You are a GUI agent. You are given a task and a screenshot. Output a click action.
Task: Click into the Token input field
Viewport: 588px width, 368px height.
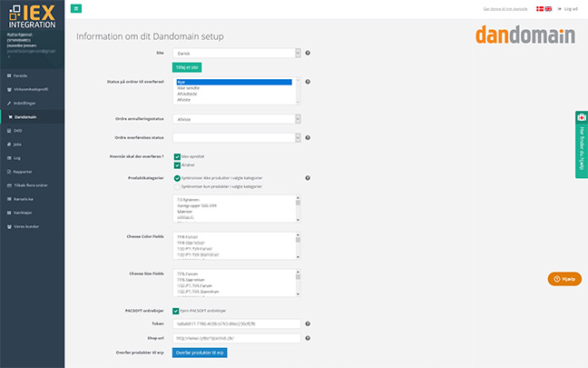[237, 323]
